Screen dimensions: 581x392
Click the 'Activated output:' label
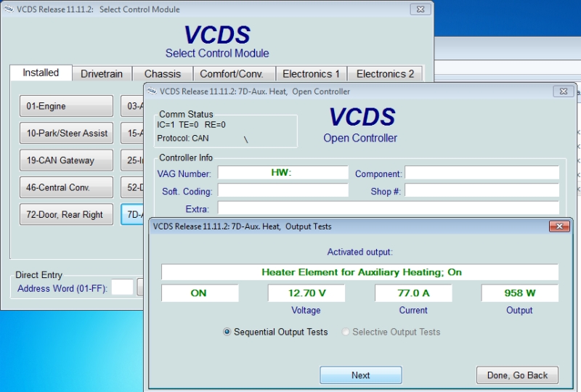[x=359, y=252]
